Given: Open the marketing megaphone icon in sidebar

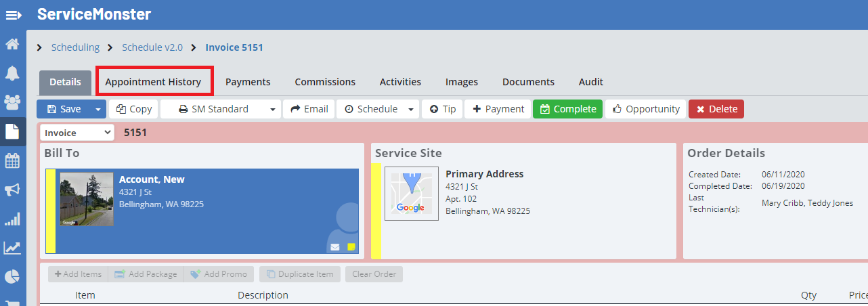Looking at the screenshot, I should click(12, 190).
